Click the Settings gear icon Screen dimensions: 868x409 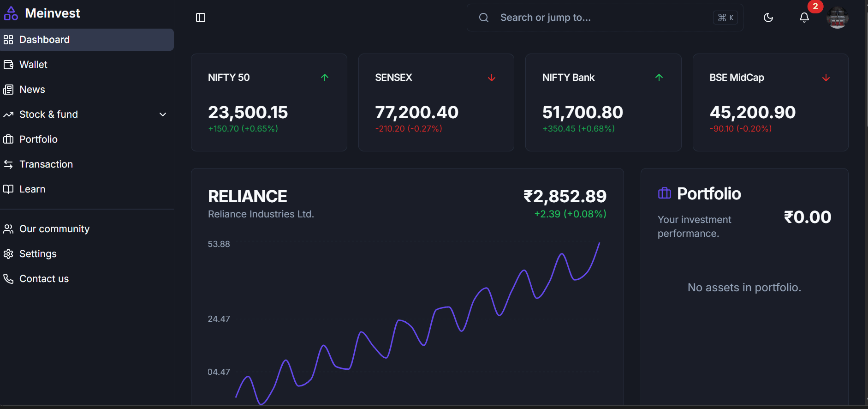[x=8, y=254]
